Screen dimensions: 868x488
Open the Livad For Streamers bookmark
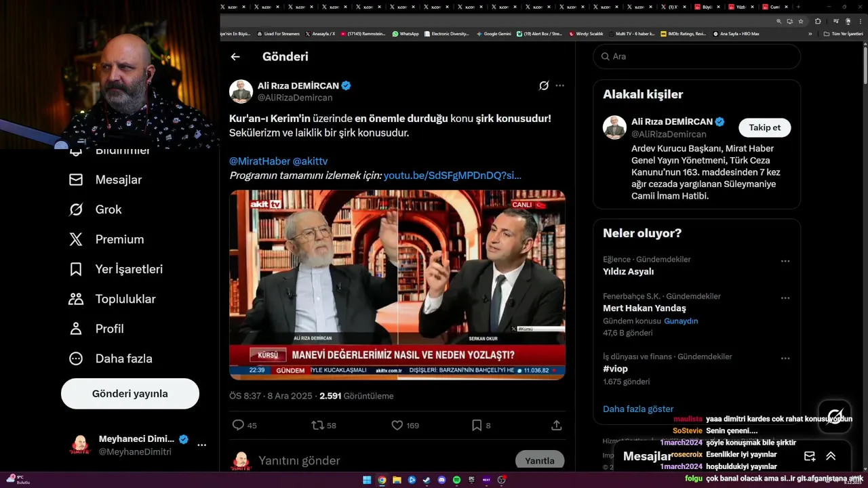[x=278, y=33]
